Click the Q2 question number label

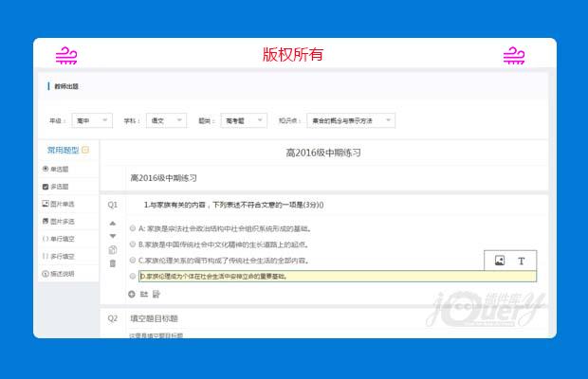[113, 318]
